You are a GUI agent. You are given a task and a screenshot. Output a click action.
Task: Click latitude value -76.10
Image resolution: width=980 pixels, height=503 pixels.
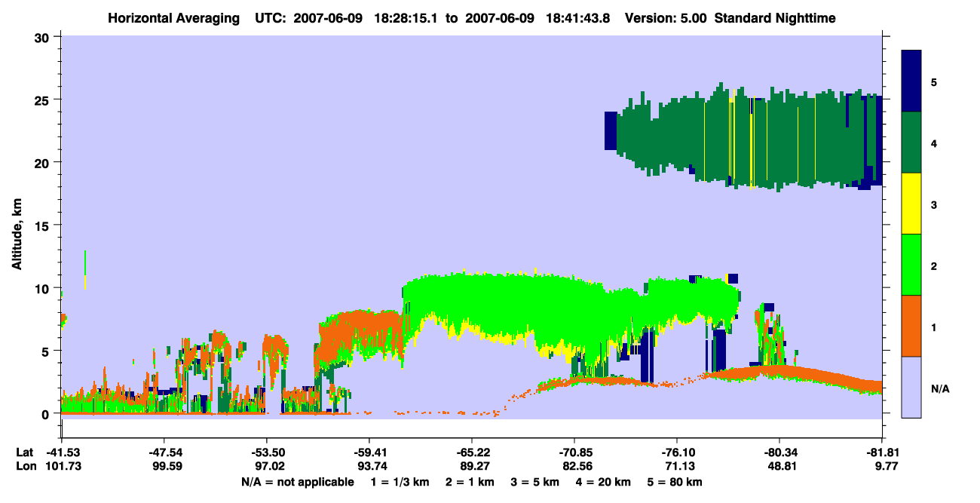click(x=677, y=452)
